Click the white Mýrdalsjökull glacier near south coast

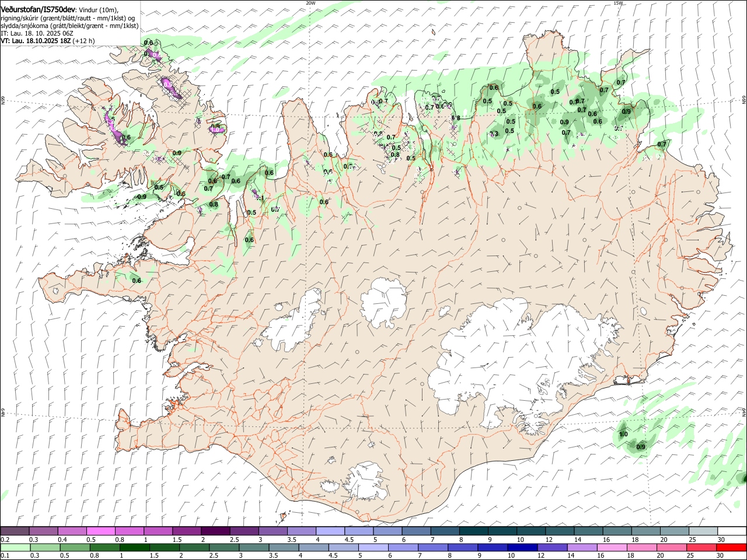[x=365, y=482]
